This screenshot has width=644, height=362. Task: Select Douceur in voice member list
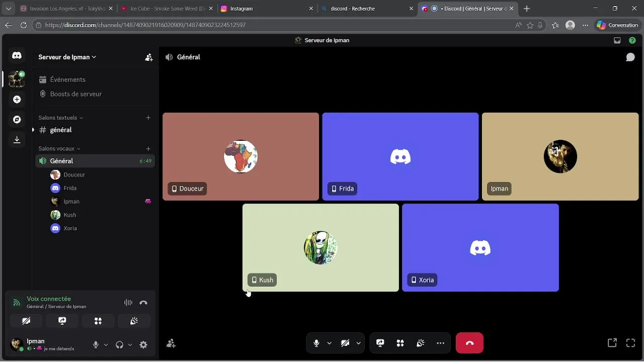101,174
